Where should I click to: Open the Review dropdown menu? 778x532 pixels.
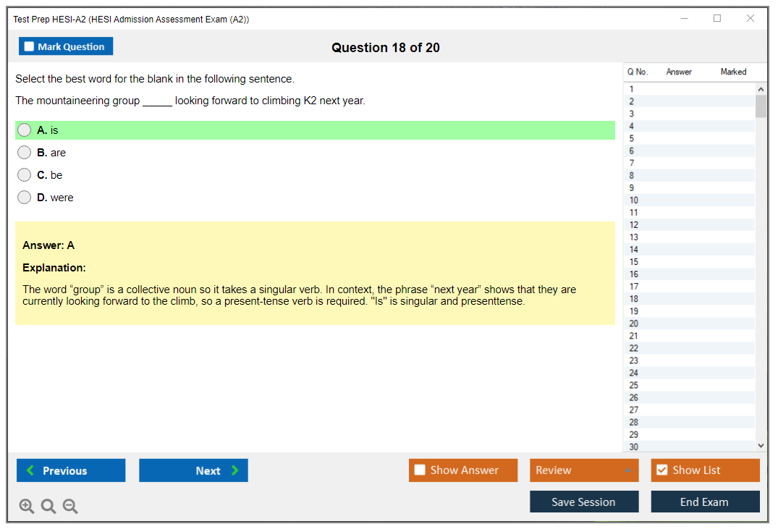coord(583,470)
